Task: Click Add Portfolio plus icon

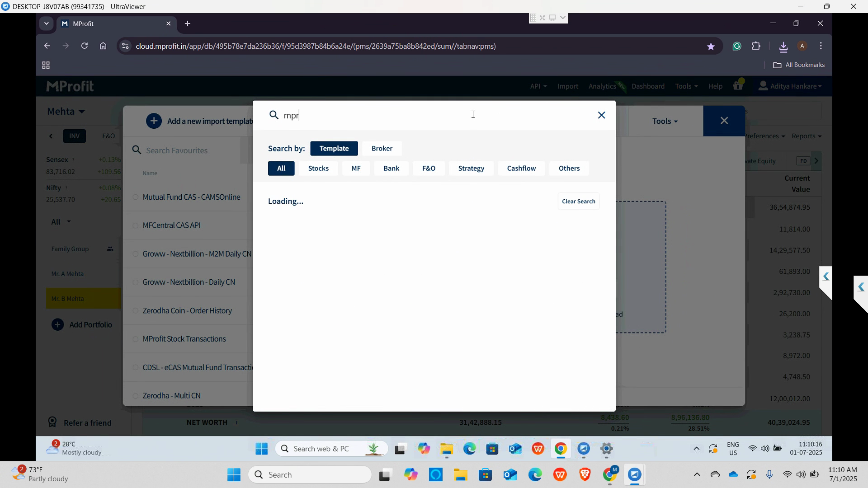Action: pos(58,325)
